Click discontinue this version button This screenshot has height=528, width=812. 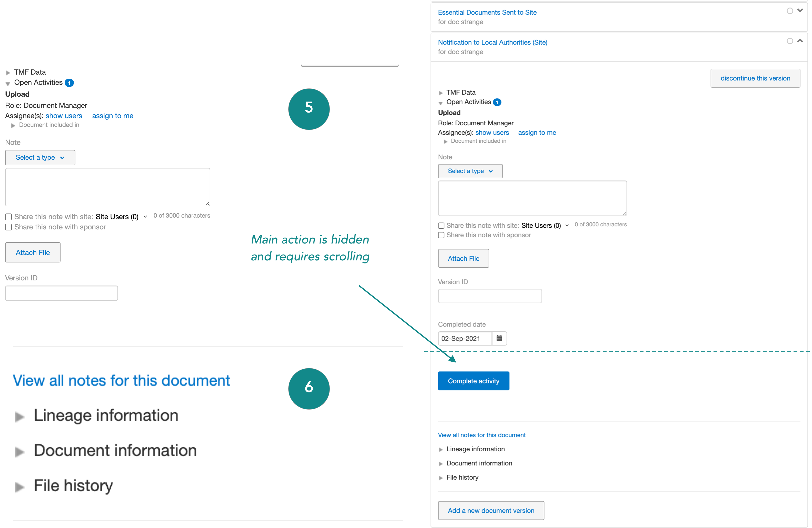point(755,78)
